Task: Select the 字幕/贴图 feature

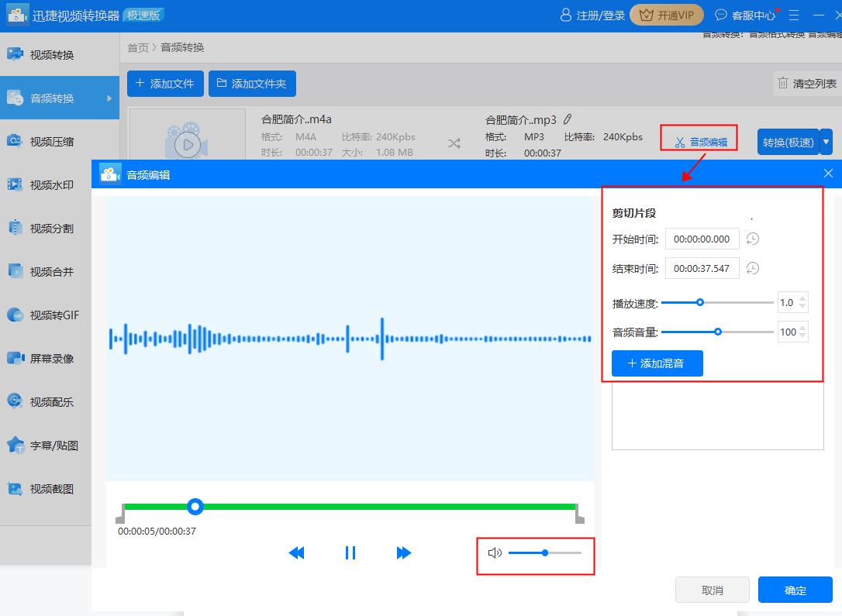Action: tap(47, 445)
